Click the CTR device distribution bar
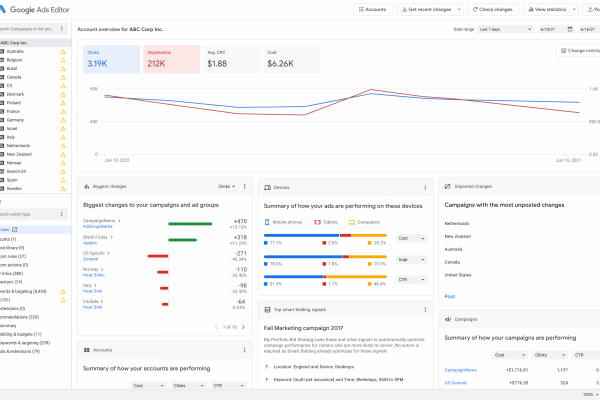The image size is (600, 400). pyautogui.click(x=325, y=276)
